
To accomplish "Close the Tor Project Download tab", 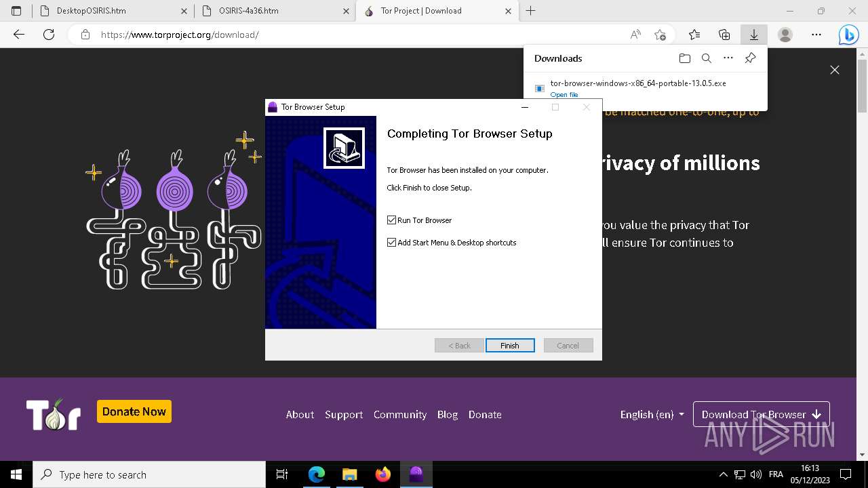I will pos(508,11).
